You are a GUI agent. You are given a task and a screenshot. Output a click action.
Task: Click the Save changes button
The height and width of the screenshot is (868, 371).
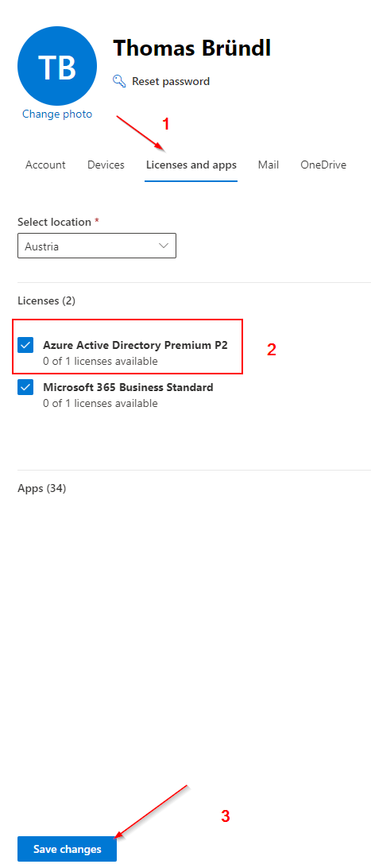[68, 849]
